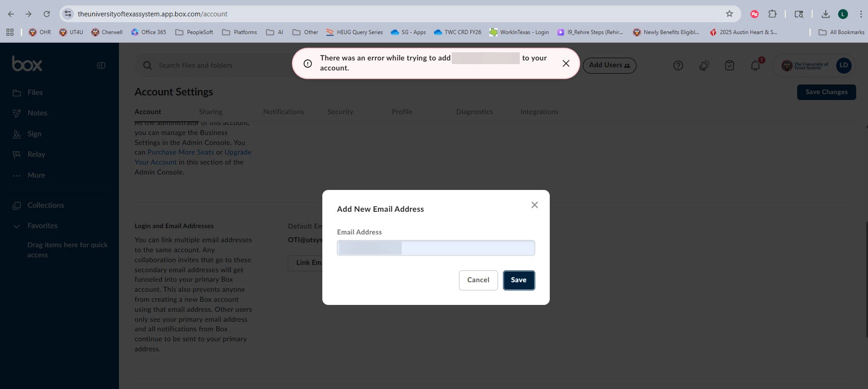Open the Office 365 bookmark
868x389 pixels.
pos(148,32)
